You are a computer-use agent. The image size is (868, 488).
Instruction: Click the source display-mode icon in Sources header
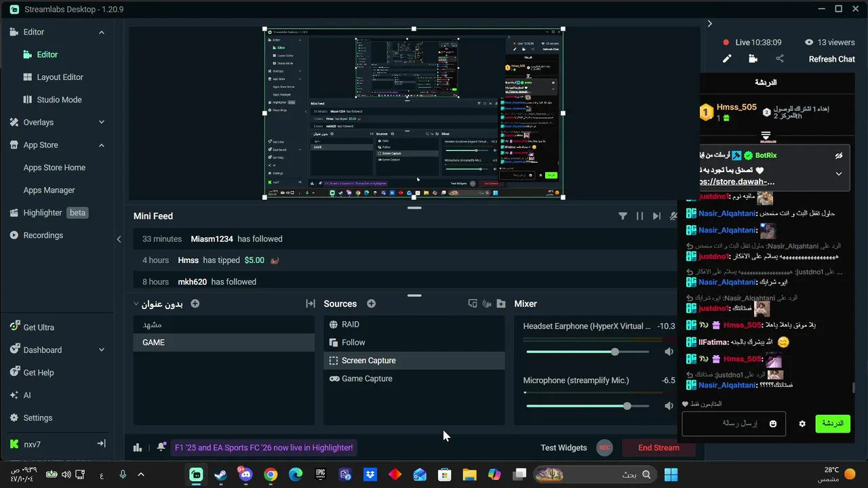click(x=473, y=304)
